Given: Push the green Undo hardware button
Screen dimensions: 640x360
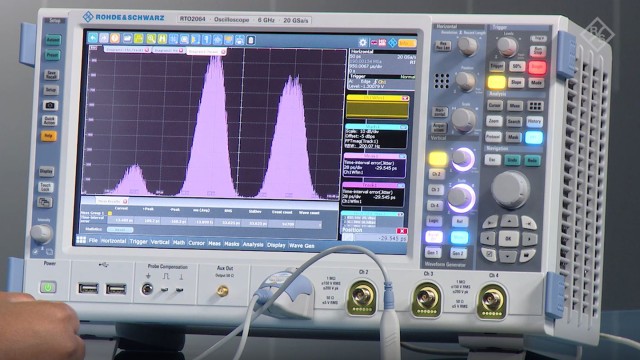Looking at the screenshot, I should point(512,160).
